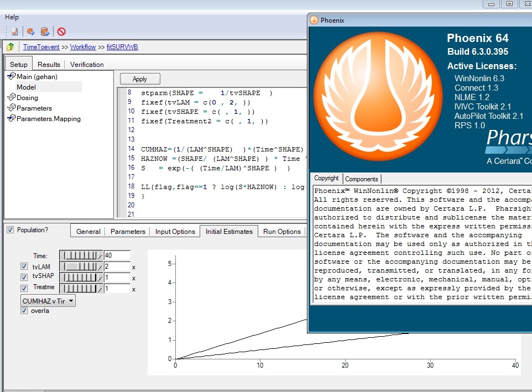Click the execute gear-with-arrow toolbar icon
Image resolution: width=532 pixels, height=392 pixels.
coord(31,32)
